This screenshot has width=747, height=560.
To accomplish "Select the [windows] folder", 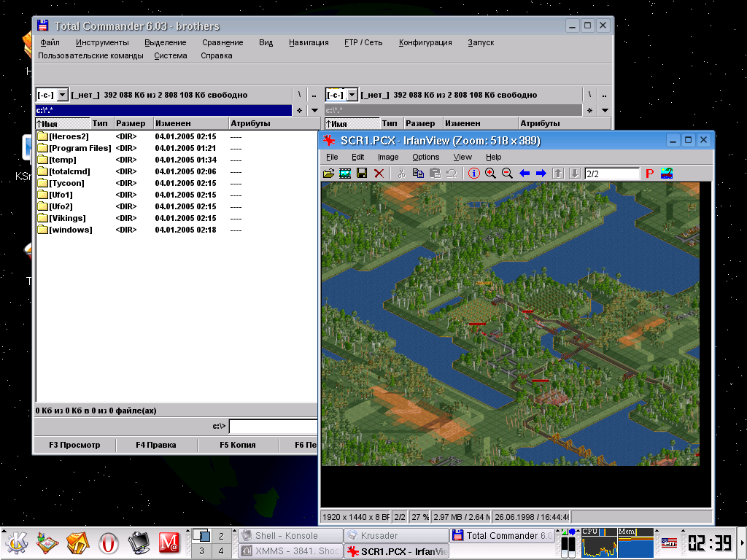I will click(x=65, y=230).
